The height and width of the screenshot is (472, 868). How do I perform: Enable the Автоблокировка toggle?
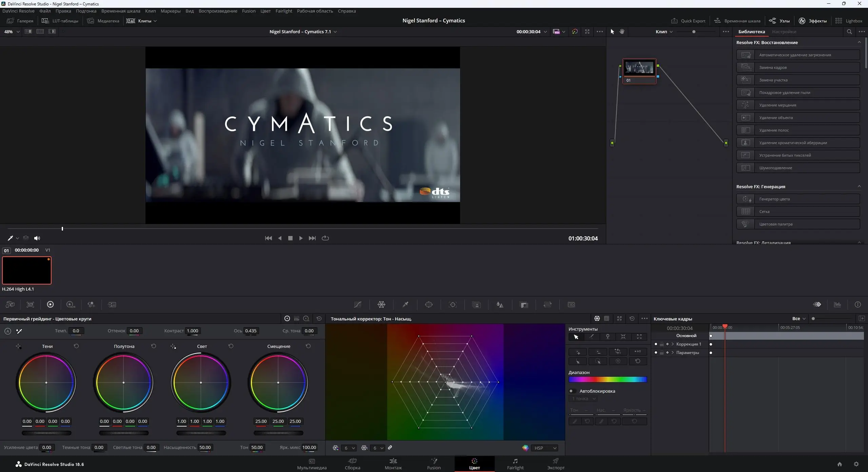572,391
